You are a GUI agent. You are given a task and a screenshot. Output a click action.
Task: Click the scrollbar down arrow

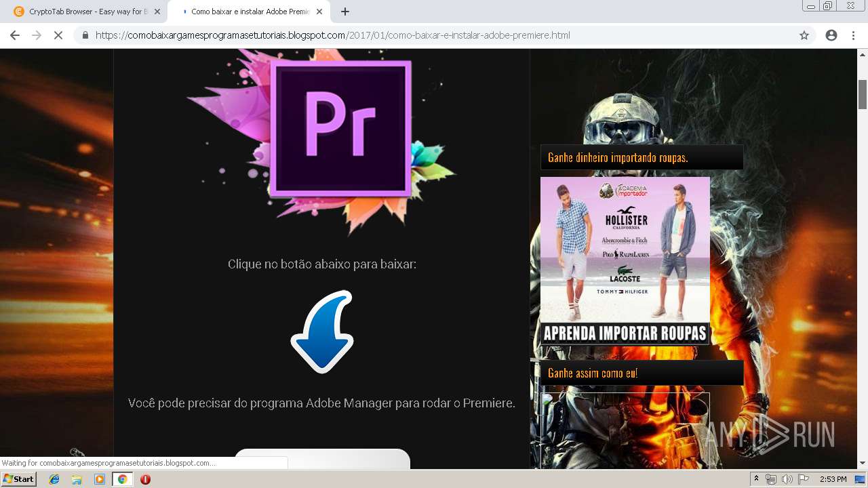(x=863, y=463)
